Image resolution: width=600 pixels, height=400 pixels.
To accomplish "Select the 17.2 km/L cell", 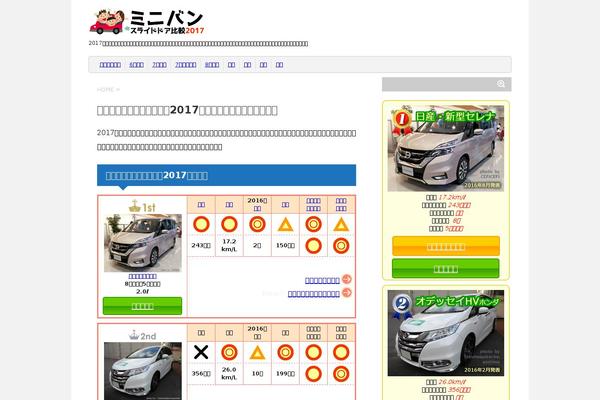I will tap(229, 245).
